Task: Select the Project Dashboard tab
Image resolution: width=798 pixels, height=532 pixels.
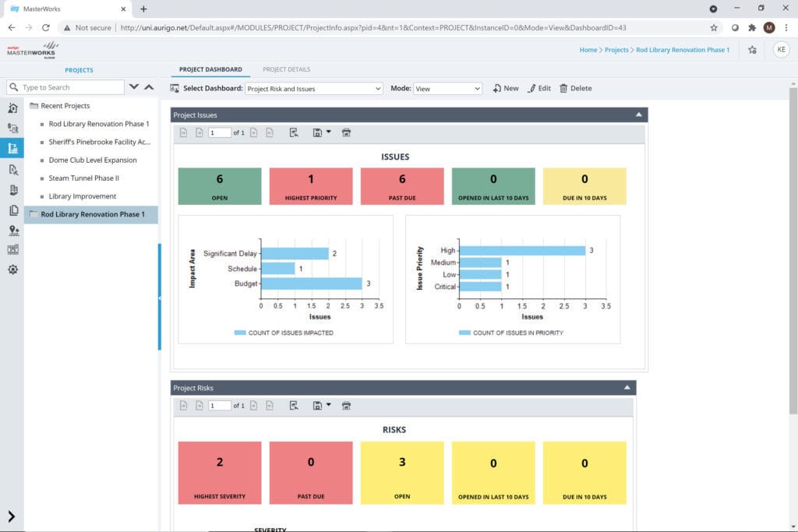Action: 210,69
